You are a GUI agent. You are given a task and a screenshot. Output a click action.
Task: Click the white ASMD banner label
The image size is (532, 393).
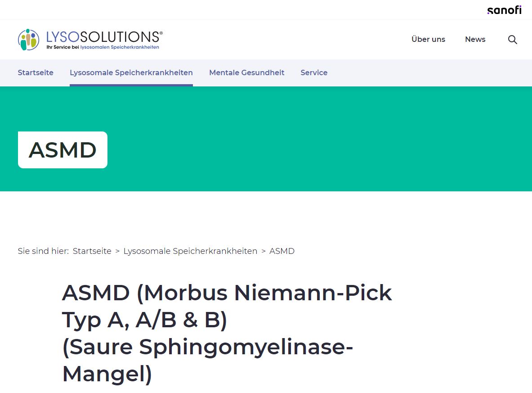coord(63,149)
